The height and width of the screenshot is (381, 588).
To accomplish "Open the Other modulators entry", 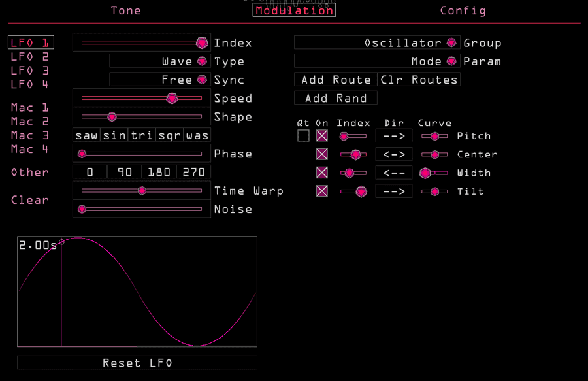I will (x=29, y=172).
